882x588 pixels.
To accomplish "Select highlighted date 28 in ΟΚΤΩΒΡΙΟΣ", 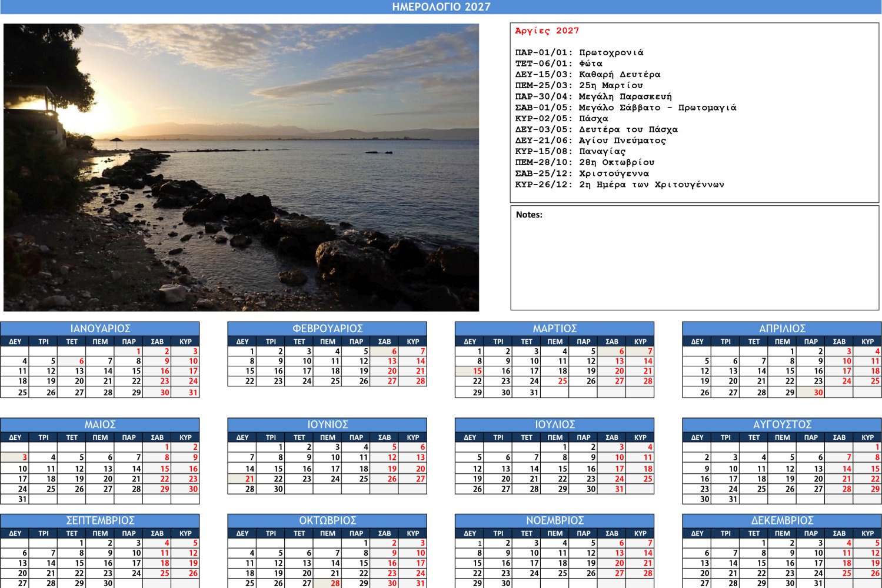I will coord(328,583).
